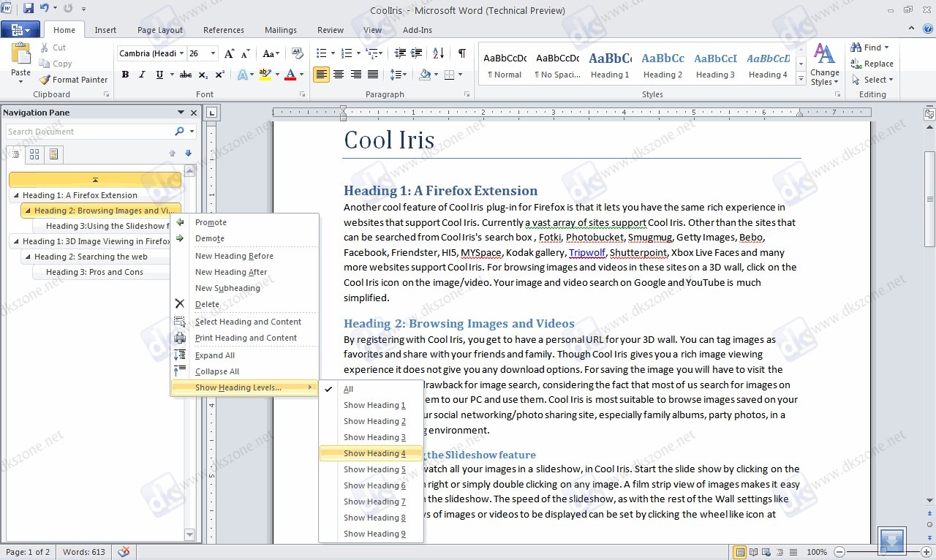Choose Delete in the context menu
Image resolution: width=936 pixels, height=560 pixels.
point(245,304)
